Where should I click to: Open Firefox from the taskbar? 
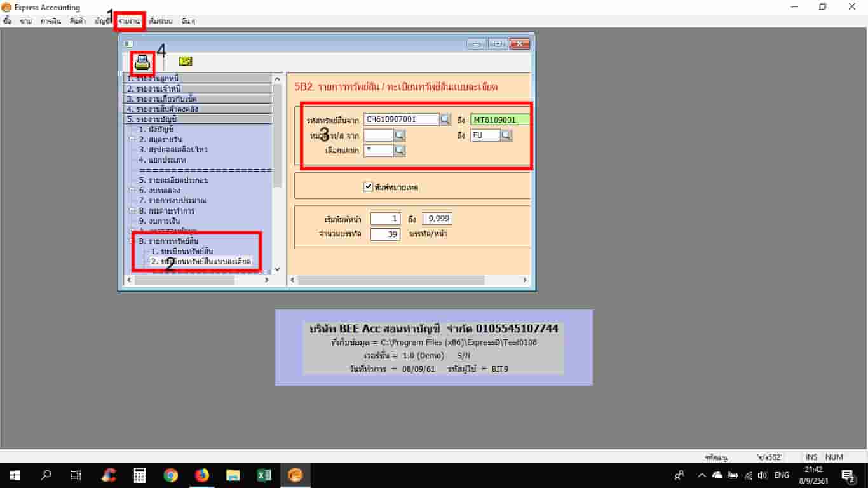coord(201,475)
